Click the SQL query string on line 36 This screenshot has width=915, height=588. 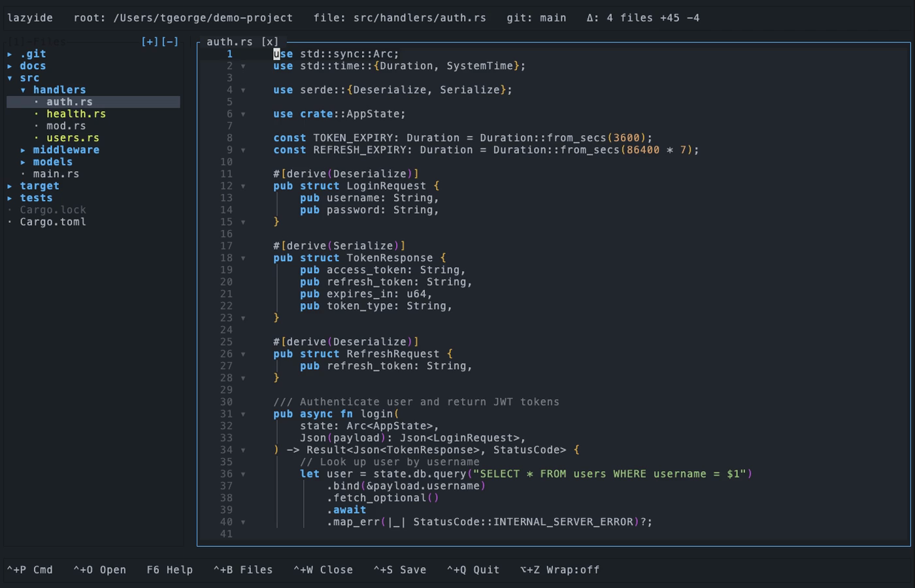point(609,474)
